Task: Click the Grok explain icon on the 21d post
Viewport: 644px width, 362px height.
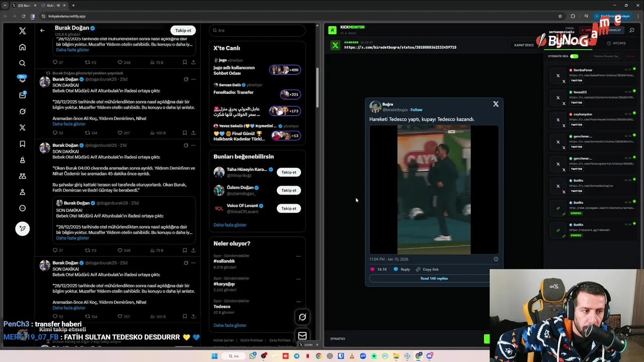Action: [x=186, y=145]
